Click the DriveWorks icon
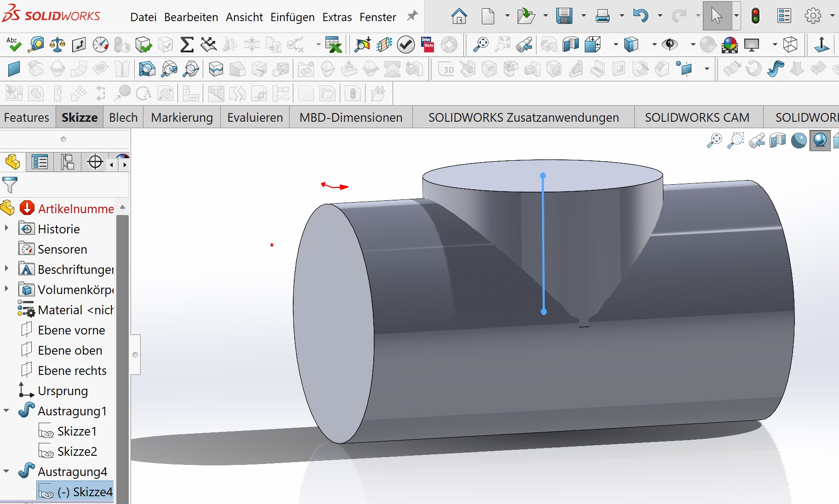839x504 pixels. [428, 45]
